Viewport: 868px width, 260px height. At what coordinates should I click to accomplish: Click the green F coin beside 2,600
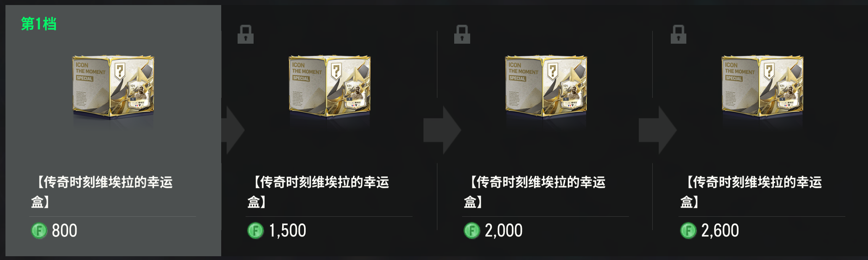click(688, 231)
